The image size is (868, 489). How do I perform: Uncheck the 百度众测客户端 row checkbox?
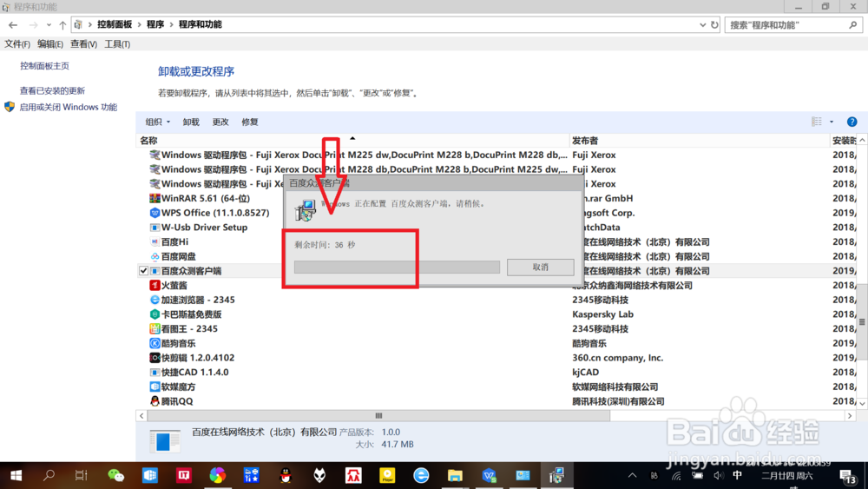pos(143,271)
